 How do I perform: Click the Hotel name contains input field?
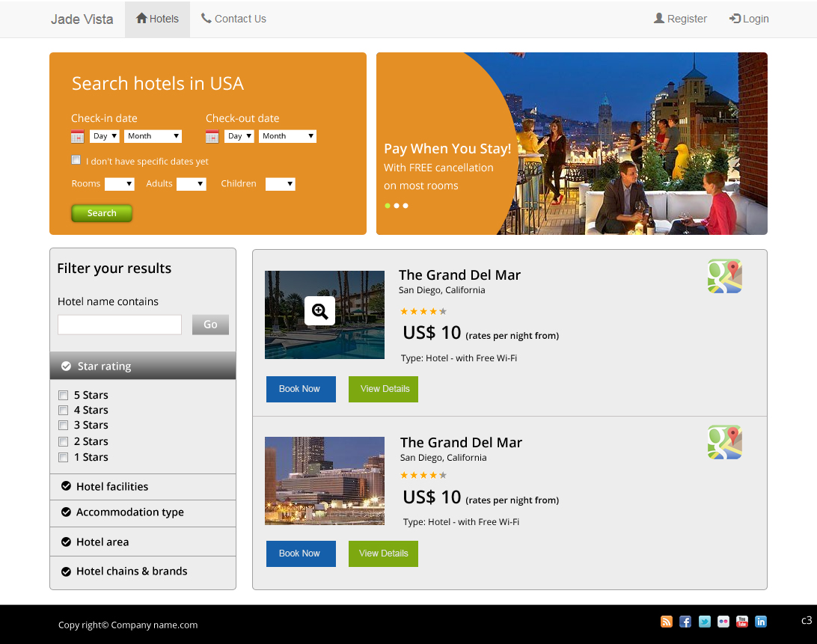click(x=120, y=325)
